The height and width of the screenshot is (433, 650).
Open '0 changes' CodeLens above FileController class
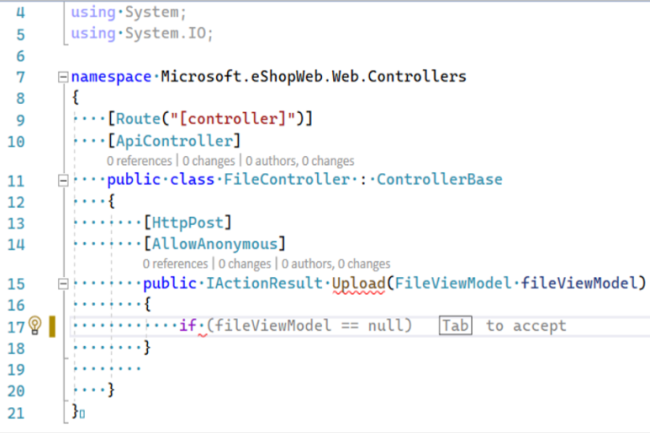point(207,160)
